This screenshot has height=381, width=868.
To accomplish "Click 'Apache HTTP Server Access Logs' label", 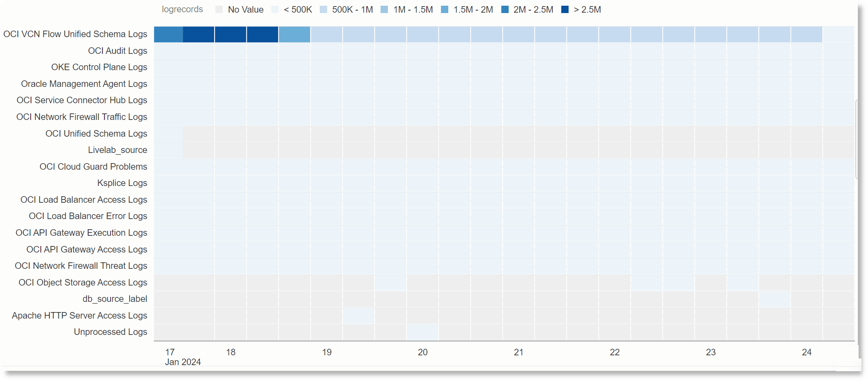I will (x=79, y=315).
